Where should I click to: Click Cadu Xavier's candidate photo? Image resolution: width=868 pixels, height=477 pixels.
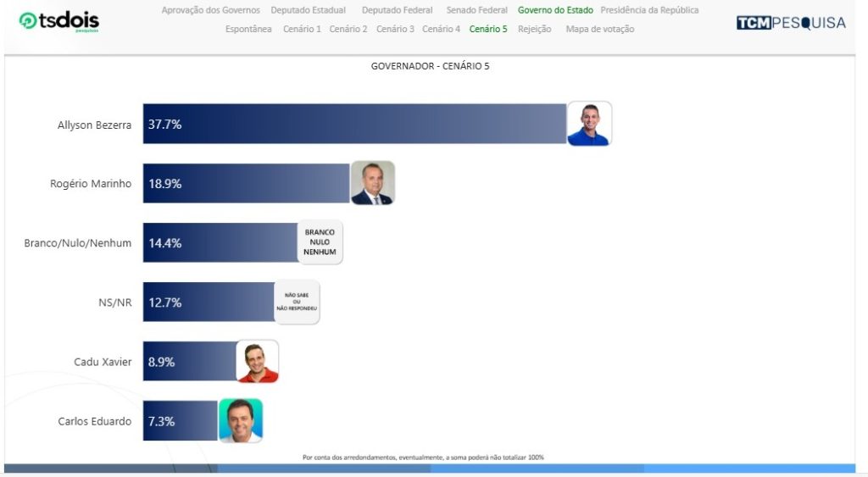[x=257, y=362]
